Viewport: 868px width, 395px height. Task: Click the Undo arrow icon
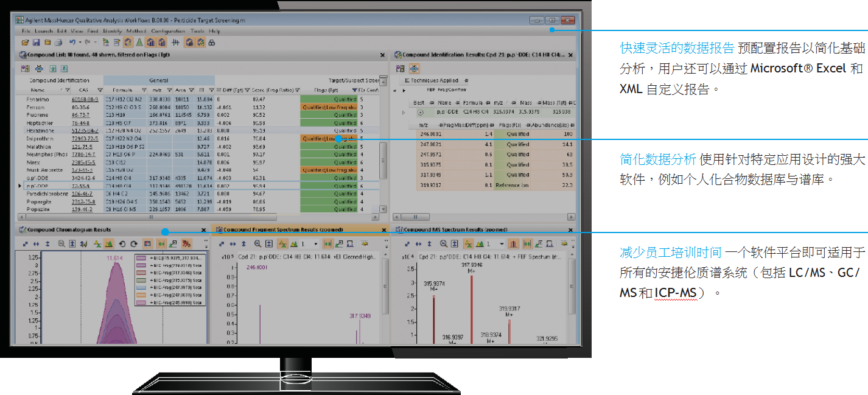click(x=72, y=43)
